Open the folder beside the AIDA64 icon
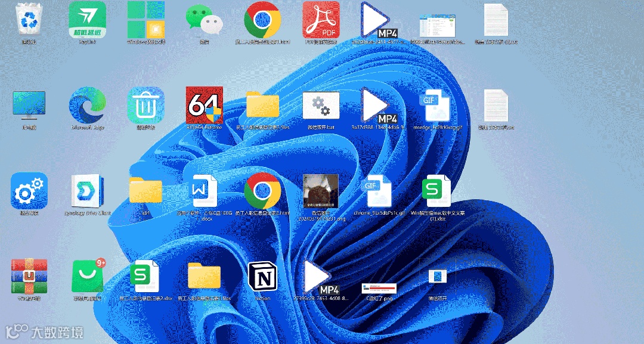Viewport: 644px width, 344px height. pos(262,105)
